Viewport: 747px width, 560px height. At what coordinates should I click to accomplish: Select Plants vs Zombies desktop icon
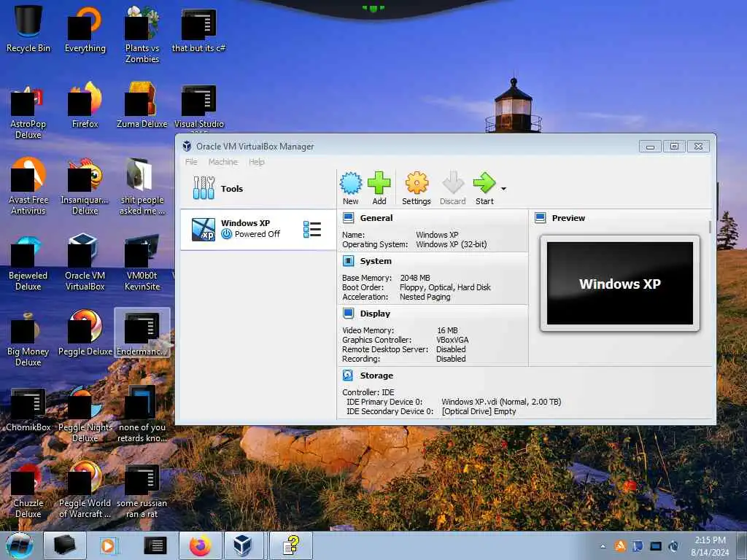tap(142, 34)
